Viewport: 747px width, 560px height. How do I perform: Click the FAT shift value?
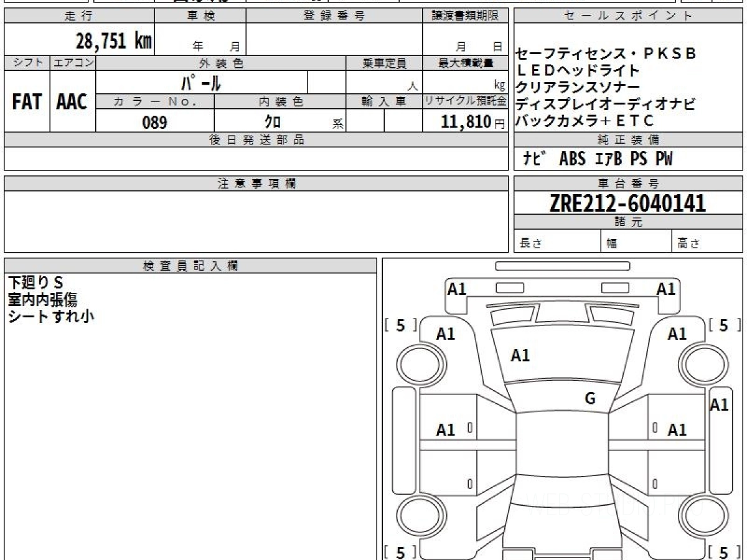[27, 102]
